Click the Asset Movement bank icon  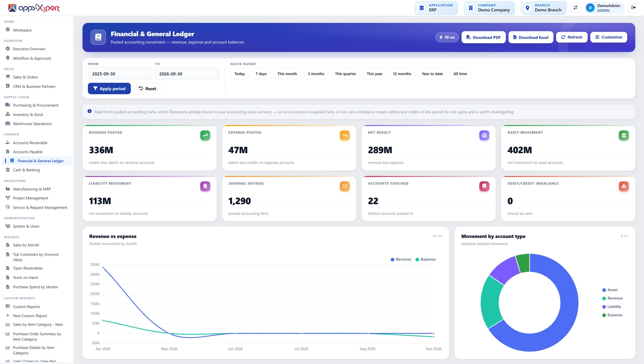tap(624, 136)
